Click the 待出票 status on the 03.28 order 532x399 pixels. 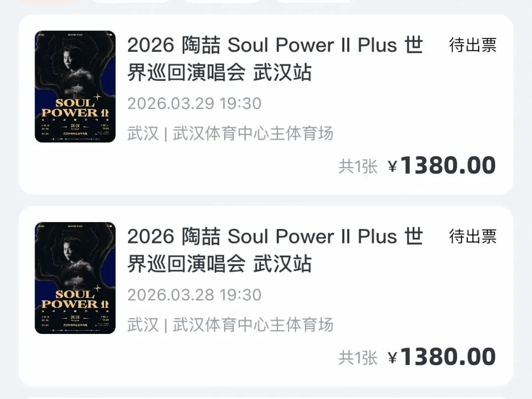coord(473,236)
